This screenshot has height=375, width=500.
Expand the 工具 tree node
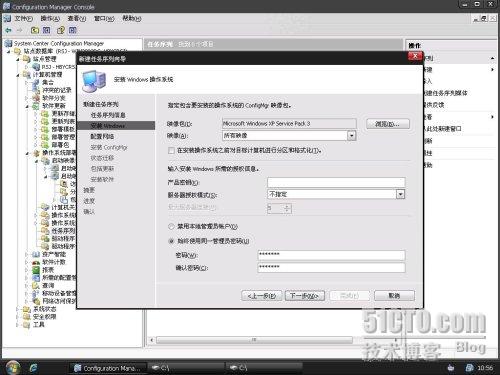[18, 325]
